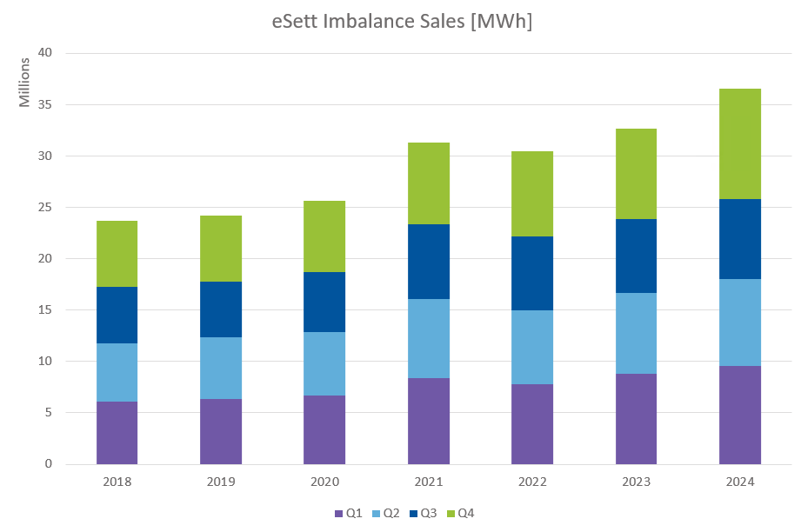Viewport: 801px width, 532px height.
Task: Select the dark blue Q3 segment of 2021 bar
Action: click(x=429, y=262)
